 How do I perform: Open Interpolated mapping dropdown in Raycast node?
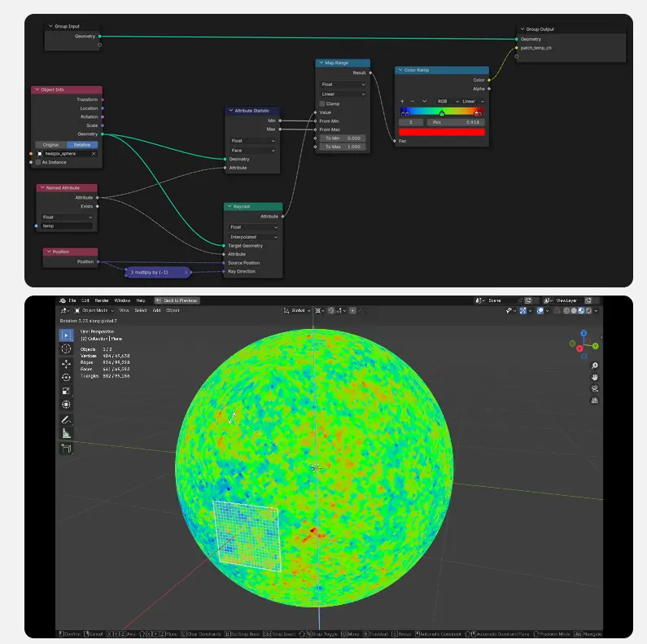(253, 237)
